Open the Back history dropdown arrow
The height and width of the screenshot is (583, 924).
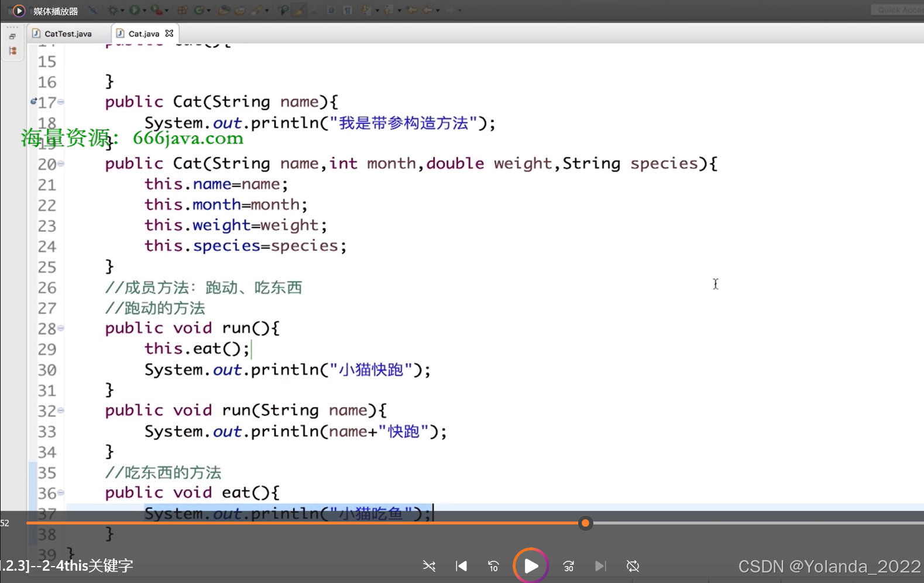point(438,11)
